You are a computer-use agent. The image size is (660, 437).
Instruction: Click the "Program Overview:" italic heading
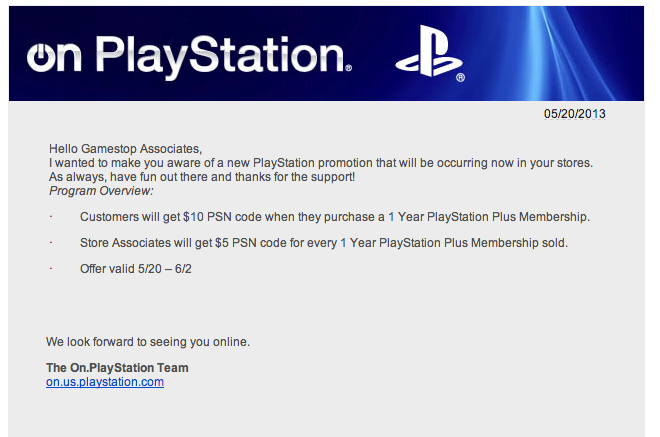[101, 191]
